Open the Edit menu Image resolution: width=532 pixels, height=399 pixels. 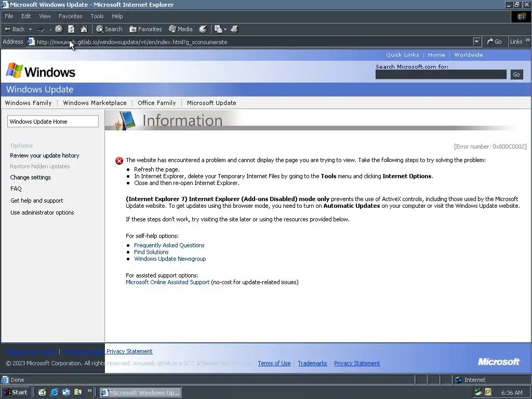pyautogui.click(x=26, y=16)
